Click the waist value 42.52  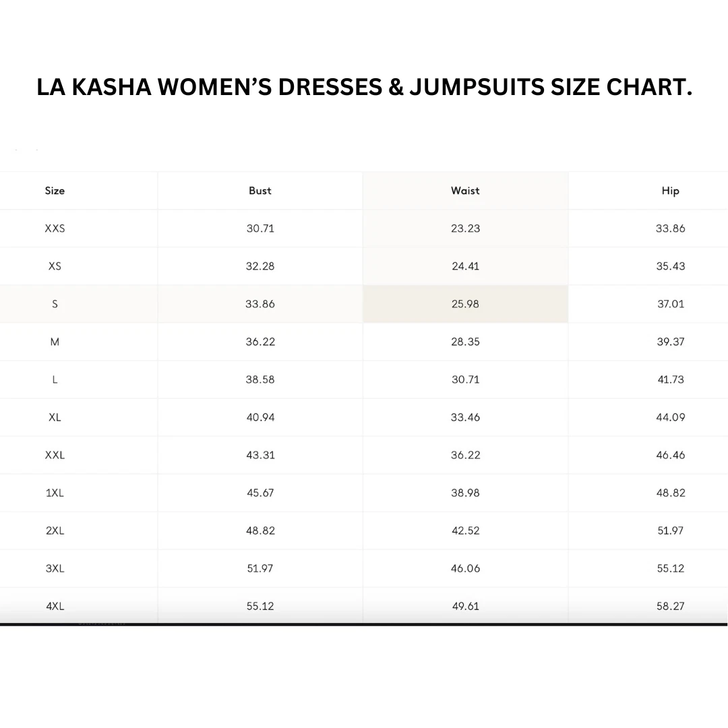[x=465, y=530]
